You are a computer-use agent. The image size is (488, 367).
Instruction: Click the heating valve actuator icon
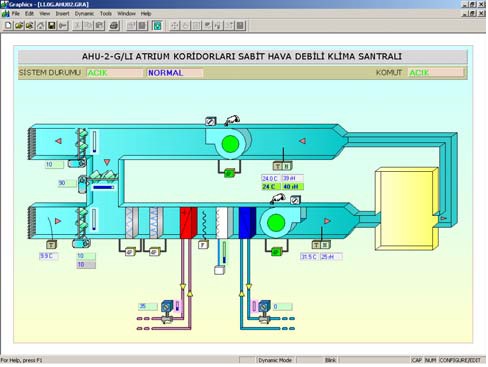pyautogui.click(x=167, y=306)
